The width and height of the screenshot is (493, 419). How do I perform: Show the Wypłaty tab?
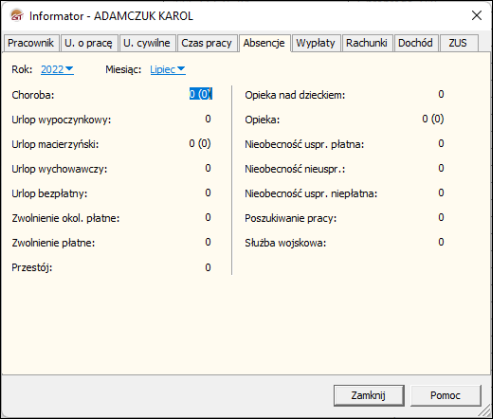pos(315,43)
